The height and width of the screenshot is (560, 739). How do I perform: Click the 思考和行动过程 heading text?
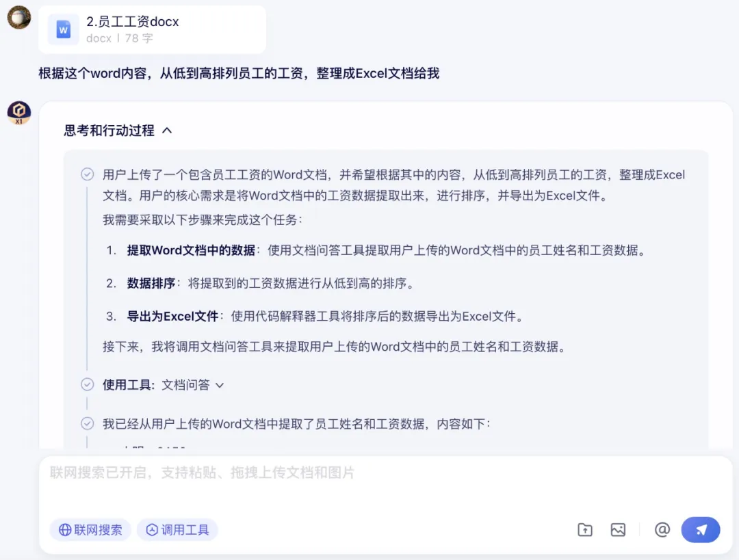click(109, 131)
